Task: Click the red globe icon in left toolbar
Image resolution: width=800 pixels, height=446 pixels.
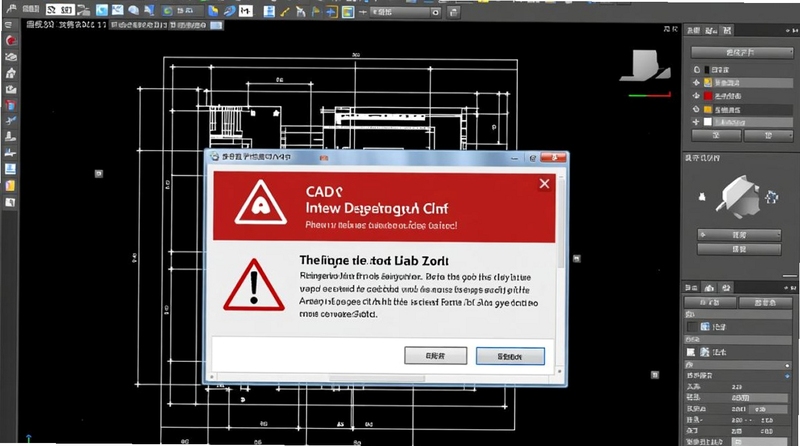Action: [11, 41]
